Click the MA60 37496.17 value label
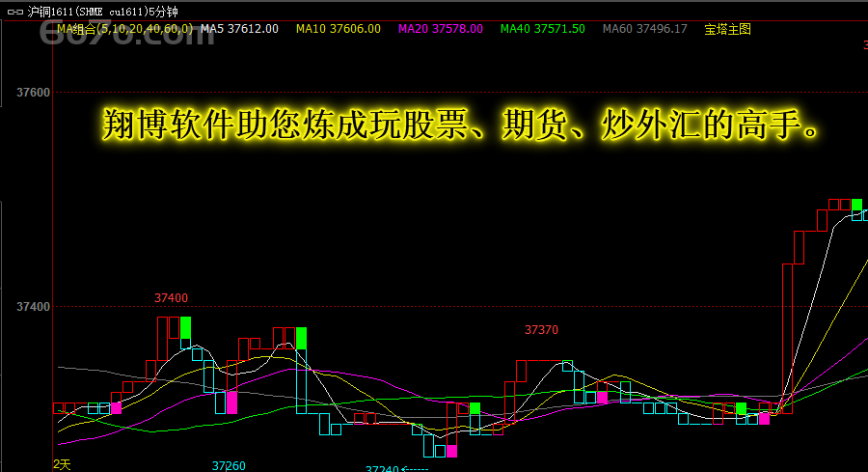 pos(645,29)
